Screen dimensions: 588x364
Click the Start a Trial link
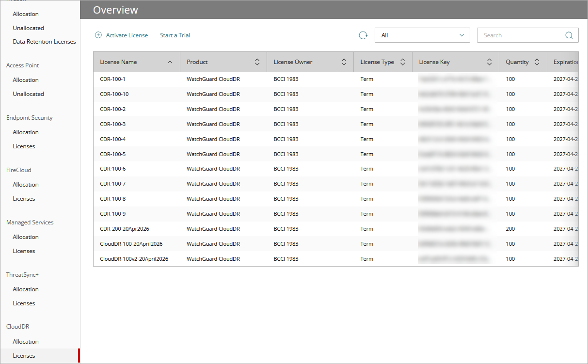pyautogui.click(x=175, y=35)
